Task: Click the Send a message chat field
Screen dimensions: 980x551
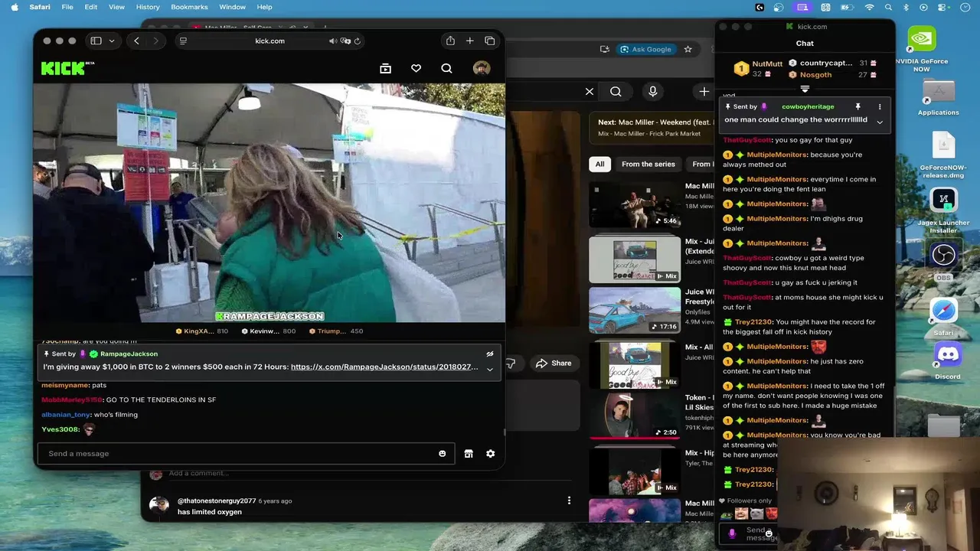Action: coord(246,454)
